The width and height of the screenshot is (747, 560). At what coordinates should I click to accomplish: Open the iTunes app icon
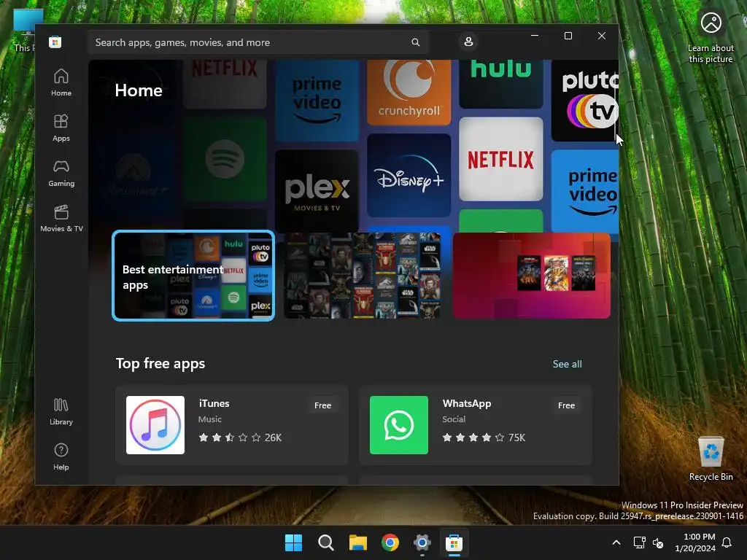click(155, 425)
